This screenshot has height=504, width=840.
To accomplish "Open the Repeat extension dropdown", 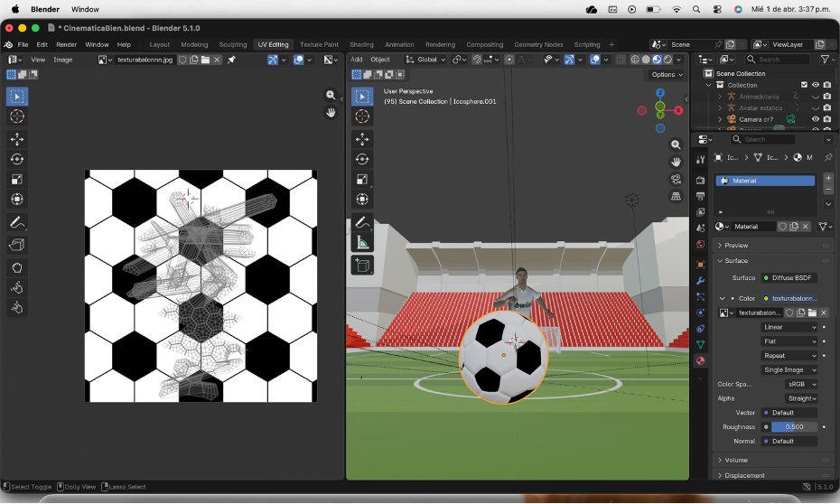I will [x=789, y=355].
